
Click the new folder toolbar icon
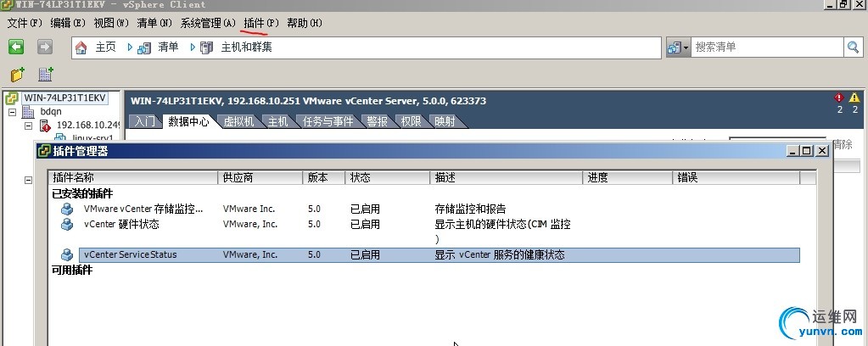coord(18,74)
